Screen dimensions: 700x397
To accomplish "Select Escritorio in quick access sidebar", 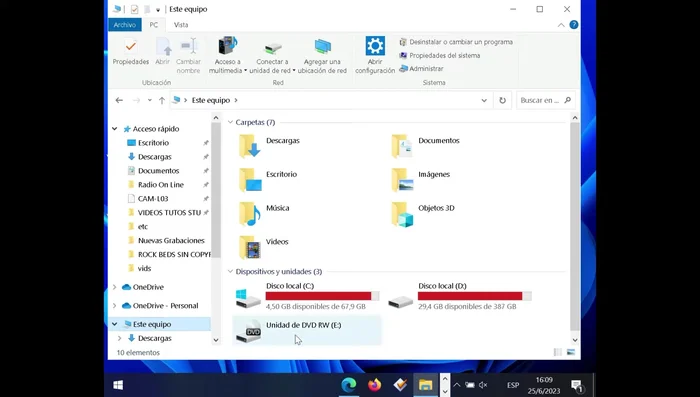I will tap(153, 143).
